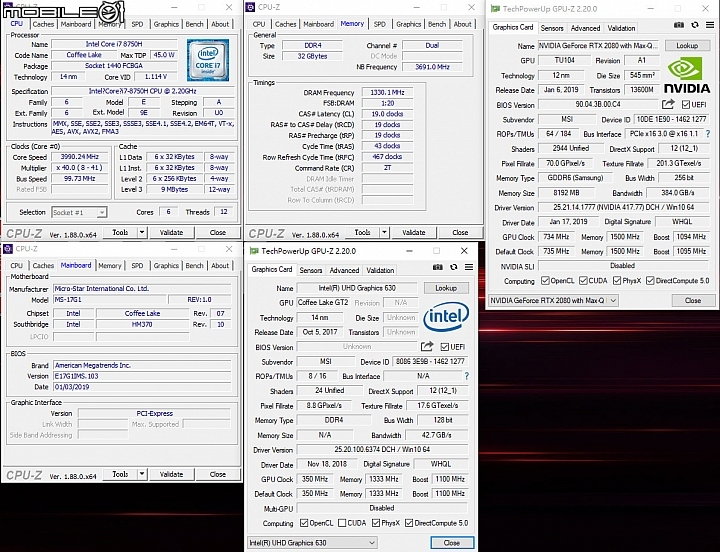Open Graphics tab in CPU window

[166, 24]
